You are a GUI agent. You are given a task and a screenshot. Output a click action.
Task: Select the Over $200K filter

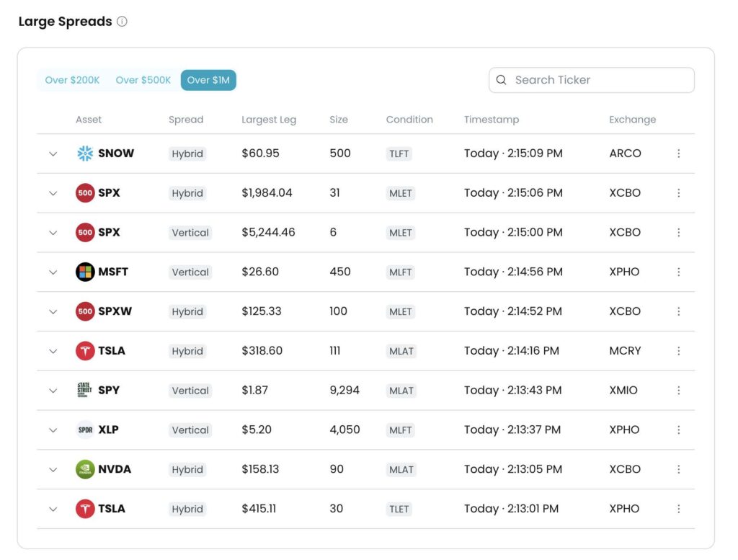pyautogui.click(x=72, y=80)
